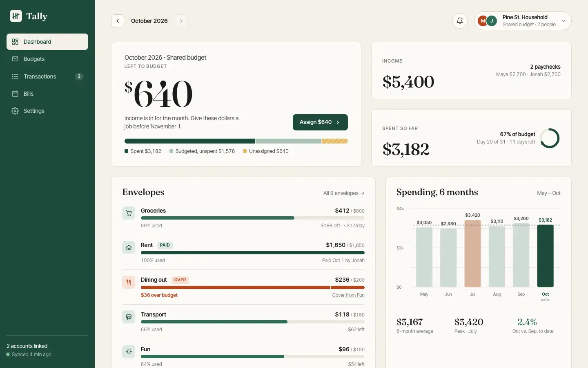Open the Dashboard page
The image size is (588, 368).
click(47, 42)
